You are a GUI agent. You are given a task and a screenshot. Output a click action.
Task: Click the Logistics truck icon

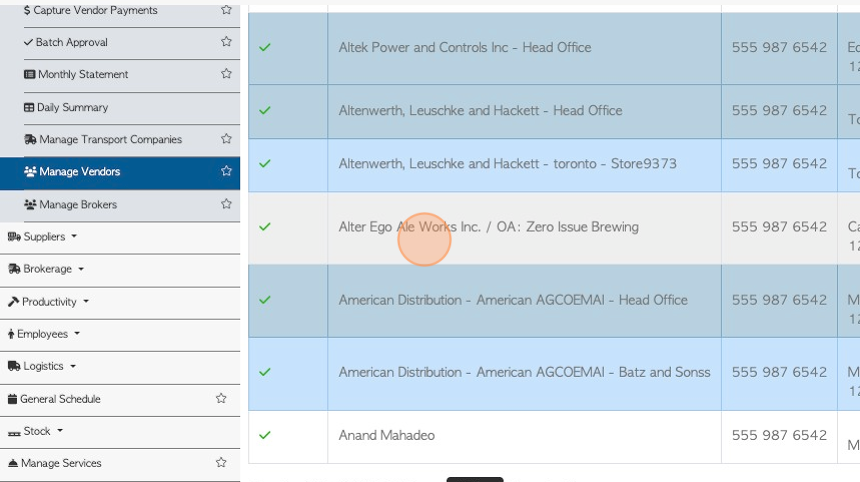[x=14, y=366]
